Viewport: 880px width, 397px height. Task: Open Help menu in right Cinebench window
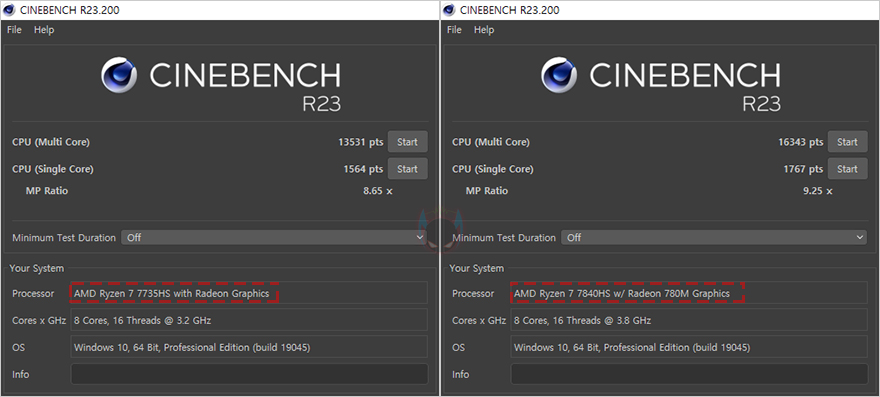click(484, 30)
